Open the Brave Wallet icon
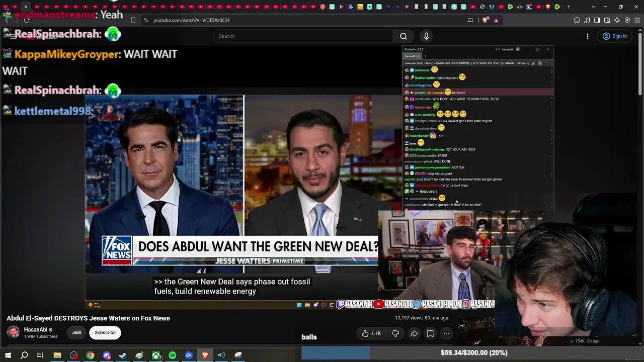 click(x=607, y=20)
